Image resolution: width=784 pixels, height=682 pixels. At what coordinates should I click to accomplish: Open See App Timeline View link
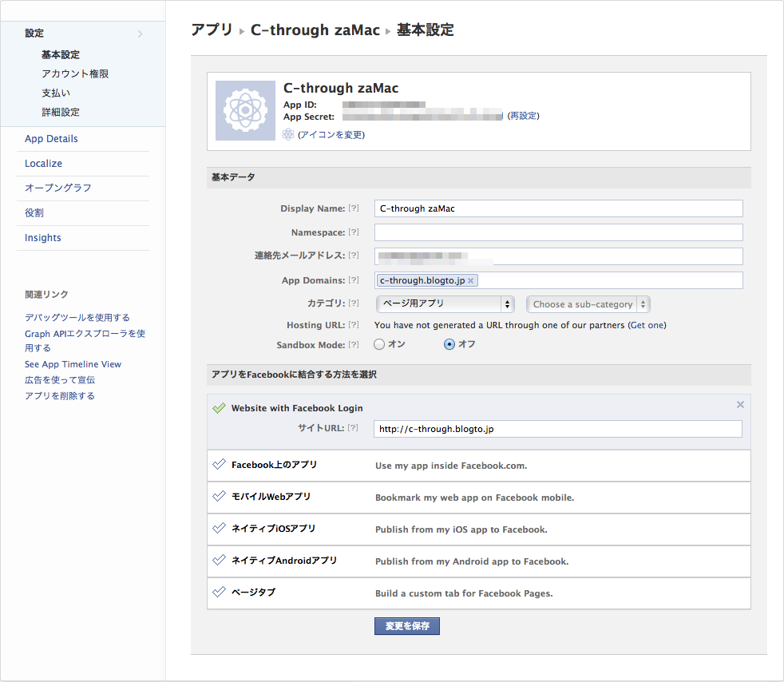coord(73,364)
